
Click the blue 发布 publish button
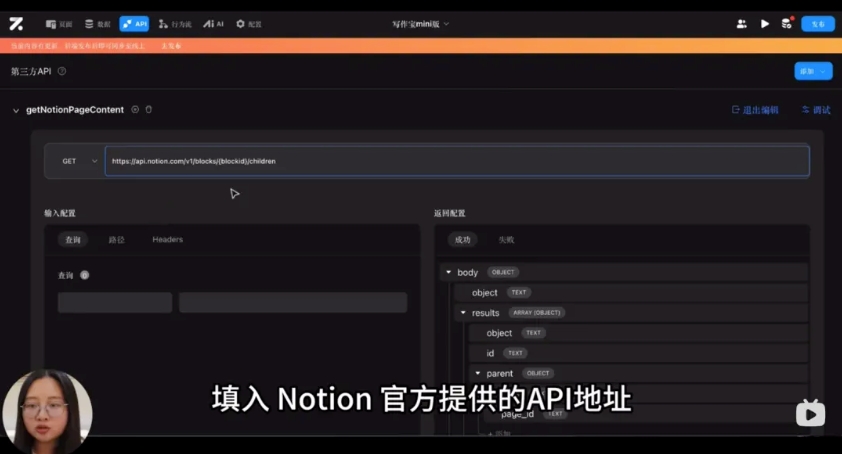point(818,24)
